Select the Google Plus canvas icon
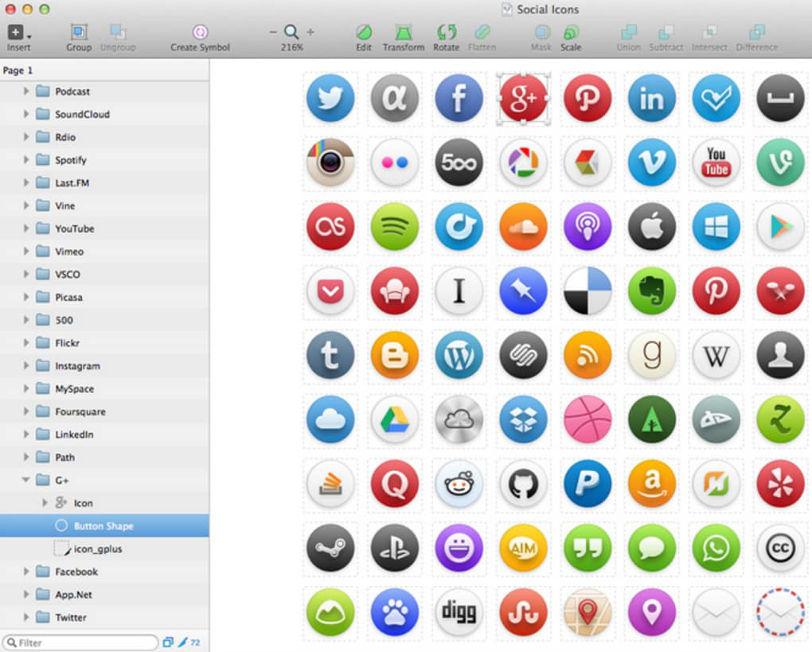 point(523,98)
